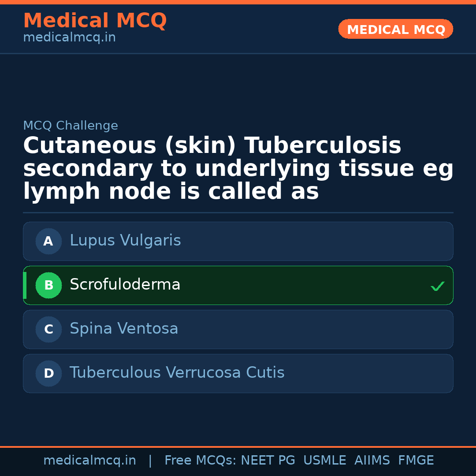Choose the Lupus Vulgaris answer text
The width and height of the screenshot is (476, 476).
click(x=125, y=241)
